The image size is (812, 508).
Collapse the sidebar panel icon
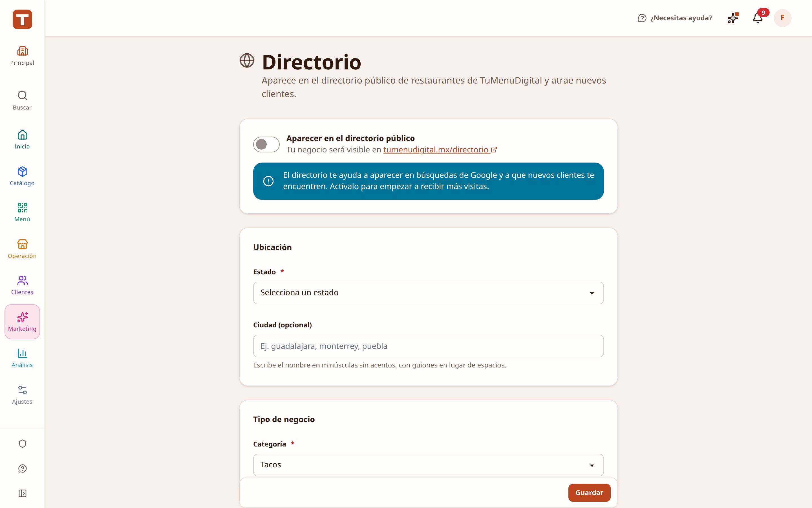click(x=23, y=493)
